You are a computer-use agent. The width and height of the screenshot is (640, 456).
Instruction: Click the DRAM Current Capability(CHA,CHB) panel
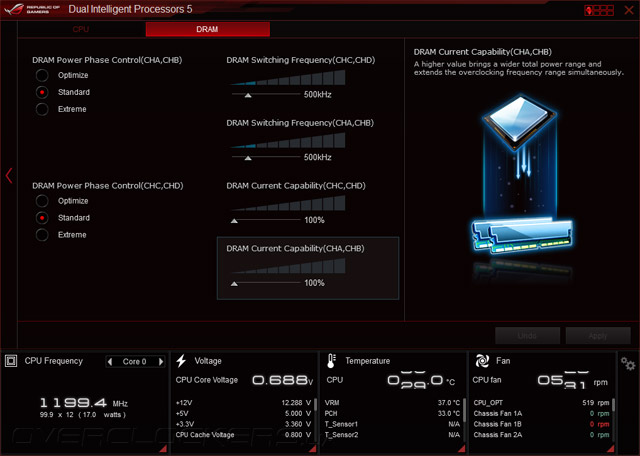[308, 268]
